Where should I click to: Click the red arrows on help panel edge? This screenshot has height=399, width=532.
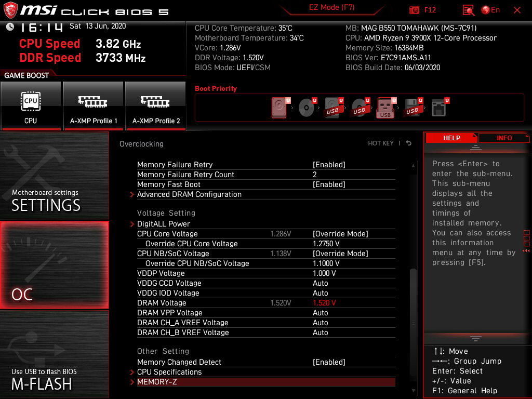pos(526,251)
